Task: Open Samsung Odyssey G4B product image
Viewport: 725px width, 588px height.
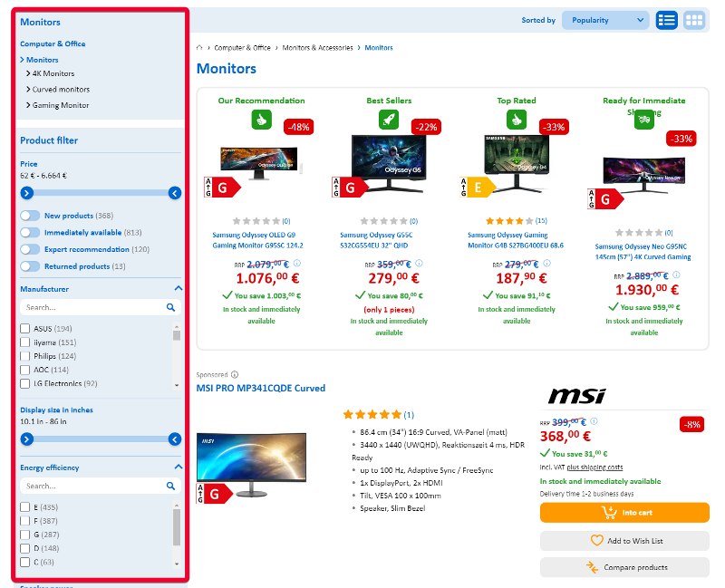Action: (517, 163)
